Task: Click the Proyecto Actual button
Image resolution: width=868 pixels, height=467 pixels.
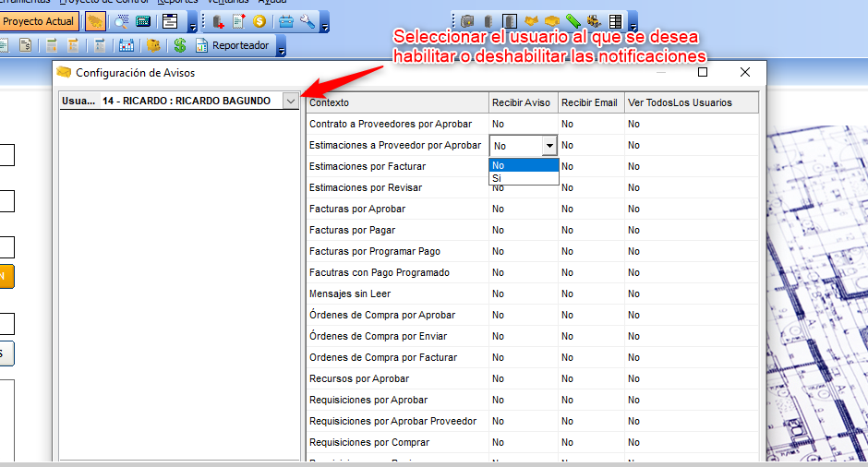Action: (39, 21)
